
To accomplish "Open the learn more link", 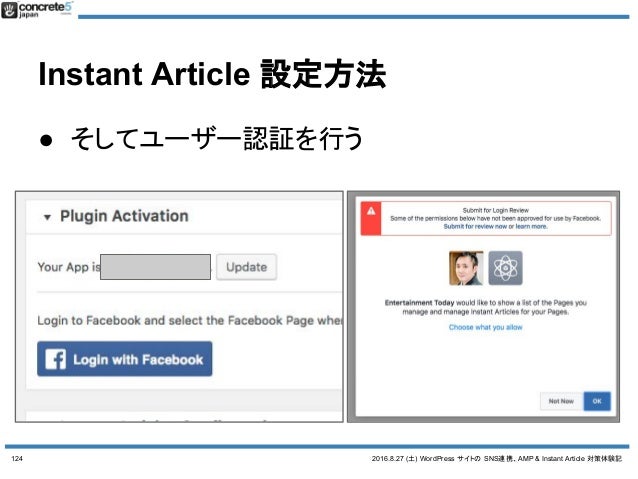I will click(531, 226).
